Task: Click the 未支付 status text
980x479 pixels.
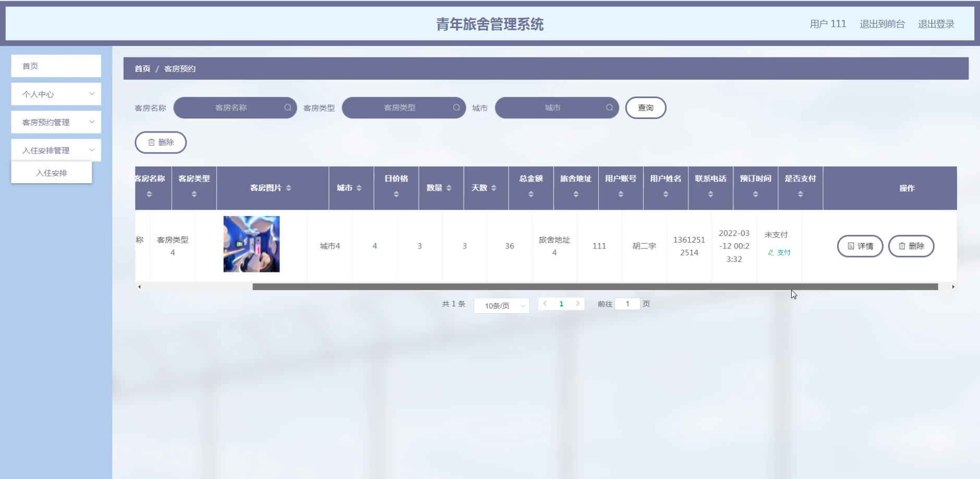Action: 776,235
